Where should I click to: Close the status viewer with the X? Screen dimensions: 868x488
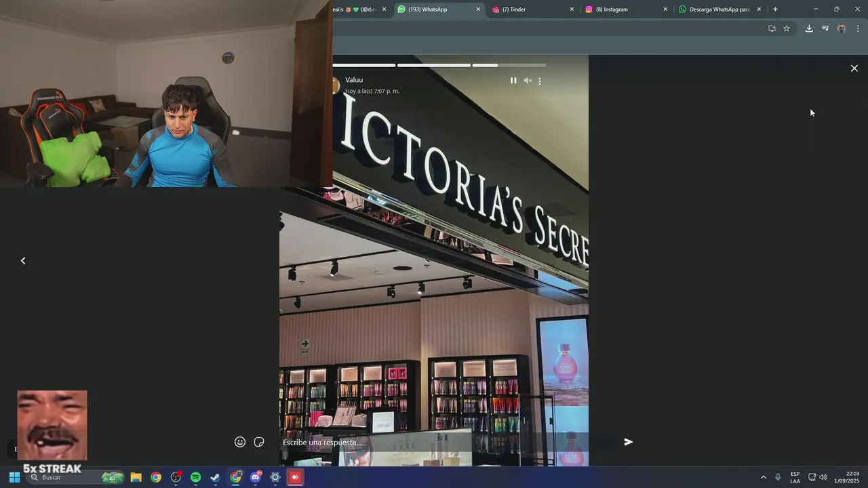[x=854, y=68]
